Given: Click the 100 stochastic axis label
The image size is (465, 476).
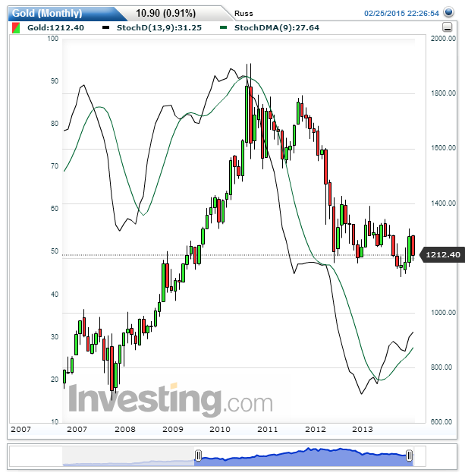Looking at the screenshot, I should 53,39.
